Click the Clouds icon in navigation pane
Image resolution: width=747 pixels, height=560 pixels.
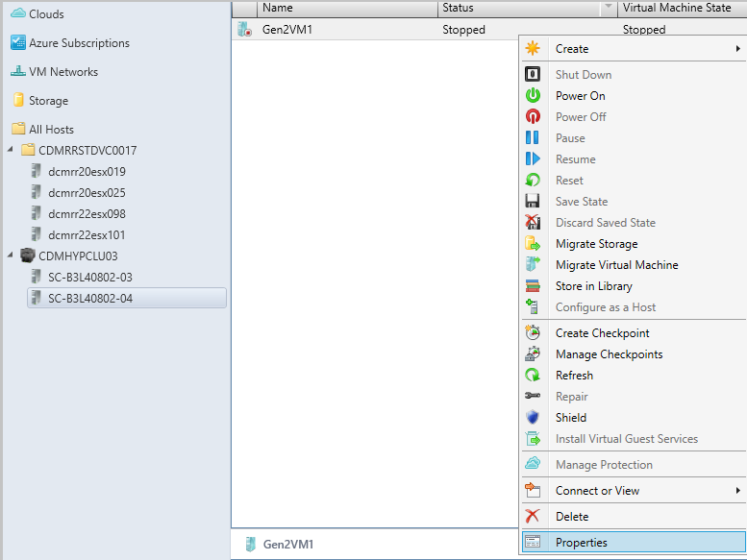[18, 13]
